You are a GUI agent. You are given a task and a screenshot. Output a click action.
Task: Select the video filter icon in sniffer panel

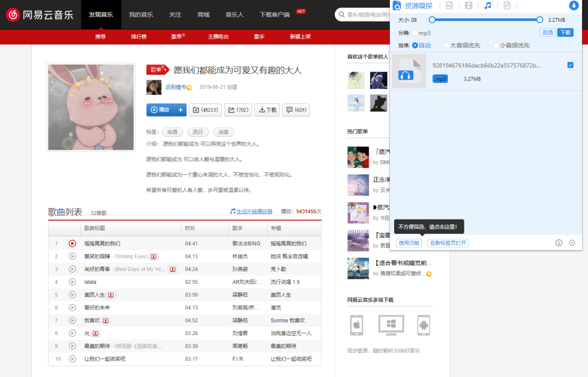click(x=468, y=6)
